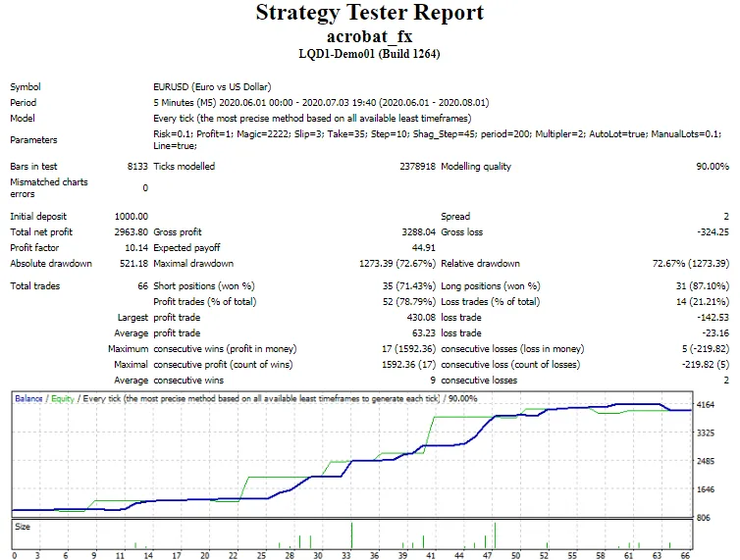Image resolution: width=740 pixels, height=560 pixels.
Task: Click the tallest green size bar near 33
Action: (x=351, y=535)
